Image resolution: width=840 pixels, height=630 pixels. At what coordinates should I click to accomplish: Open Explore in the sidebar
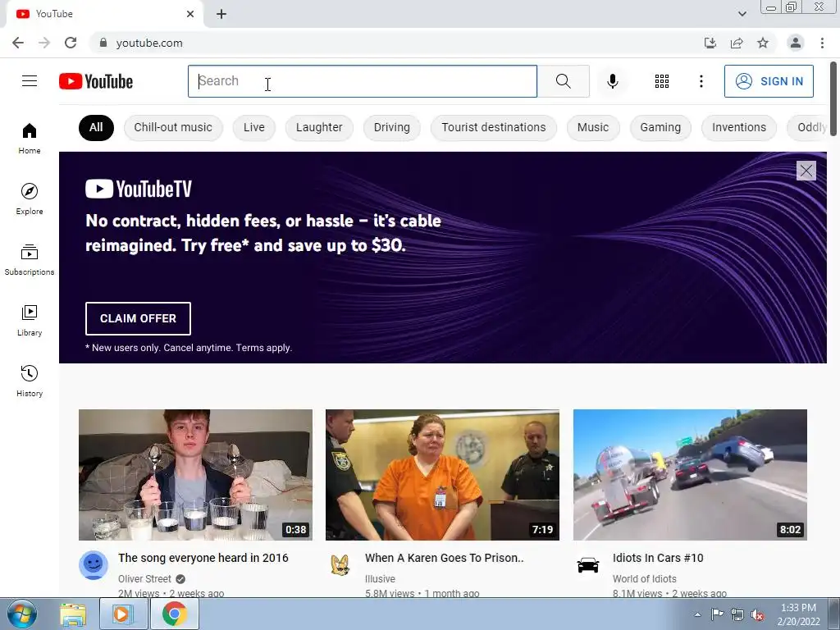[30, 199]
